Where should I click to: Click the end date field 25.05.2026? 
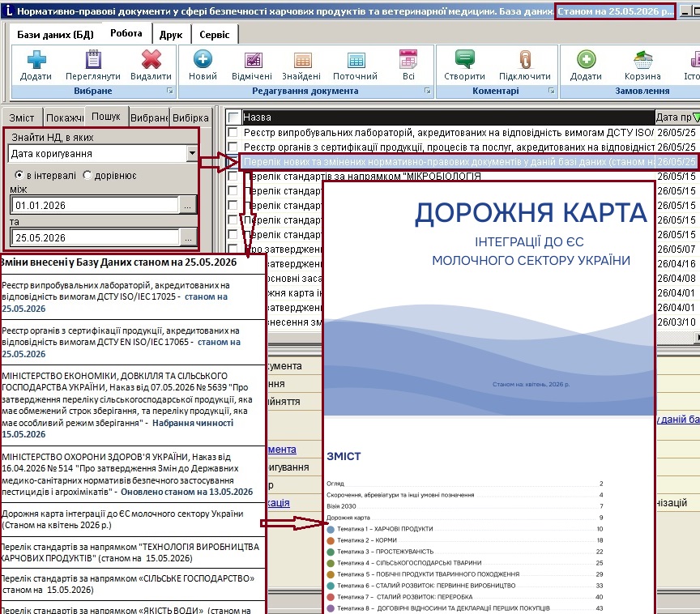pyautogui.click(x=95, y=238)
